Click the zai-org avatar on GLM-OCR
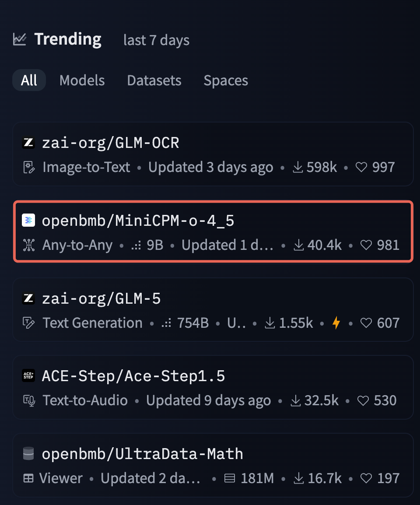The height and width of the screenshot is (505, 420). [28, 143]
